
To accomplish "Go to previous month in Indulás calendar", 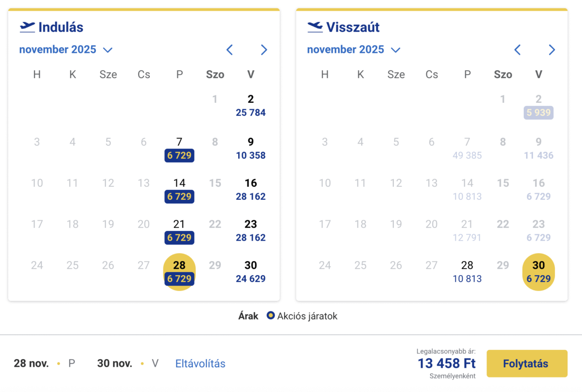I will point(230,49).
